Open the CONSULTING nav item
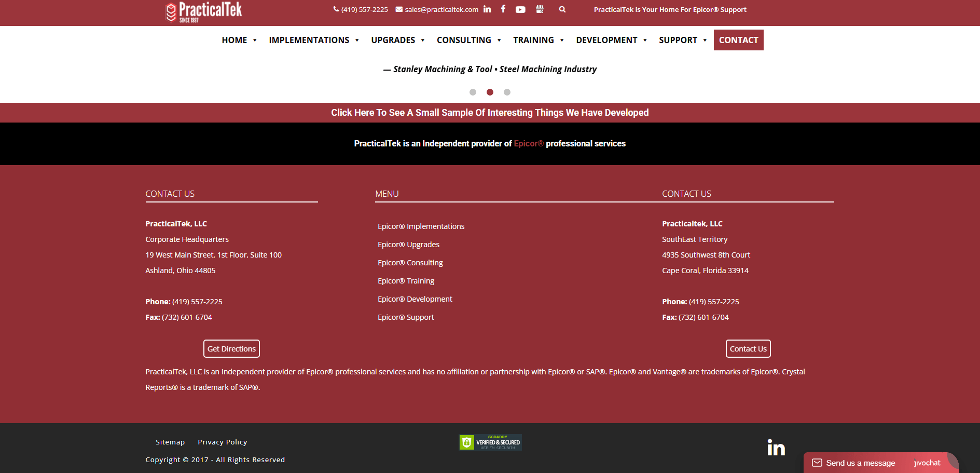Image resolution: width=980 pixels, height=473 pixels. coord(464,40)
